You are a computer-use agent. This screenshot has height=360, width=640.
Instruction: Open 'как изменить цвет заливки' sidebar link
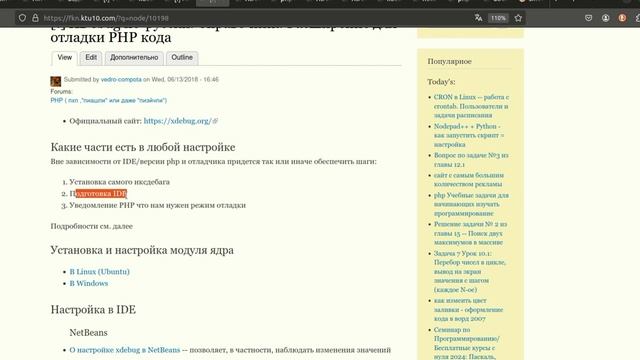[469, 309]
